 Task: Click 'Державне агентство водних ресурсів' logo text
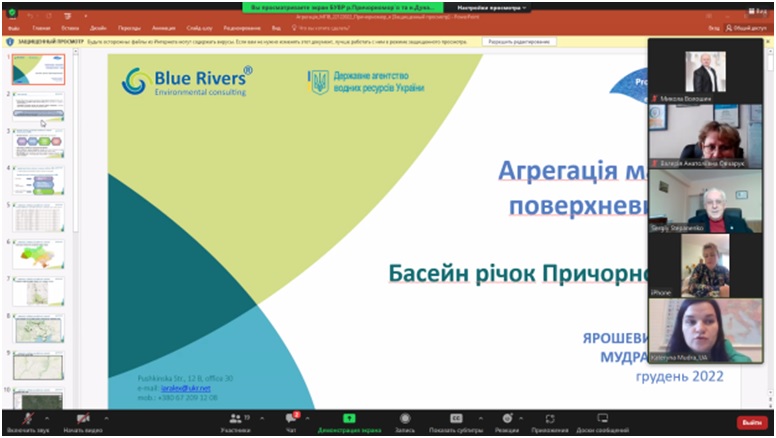point(378,82)
